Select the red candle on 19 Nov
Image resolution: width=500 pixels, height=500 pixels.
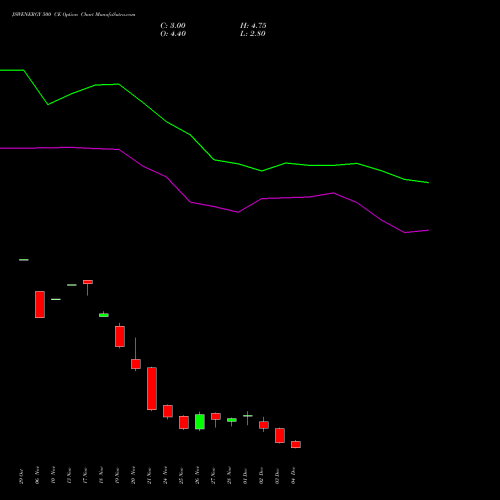[120, 336]
